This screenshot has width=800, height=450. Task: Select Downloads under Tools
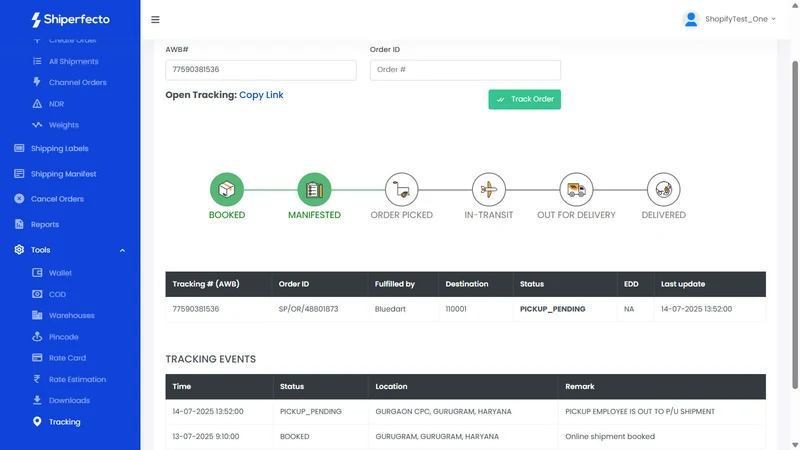point(69,401)
